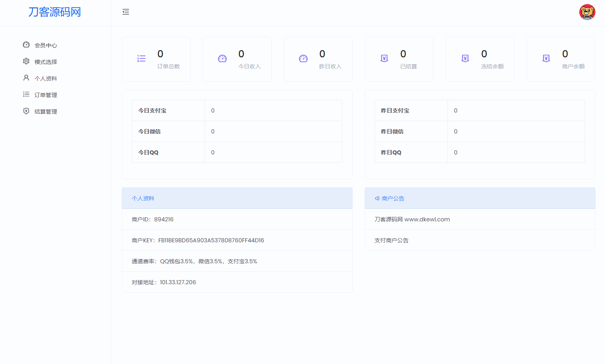Viewport: 605px width, 364px height.
Task: Open 订单管理 in the sidebar
Action: [46, 95]
